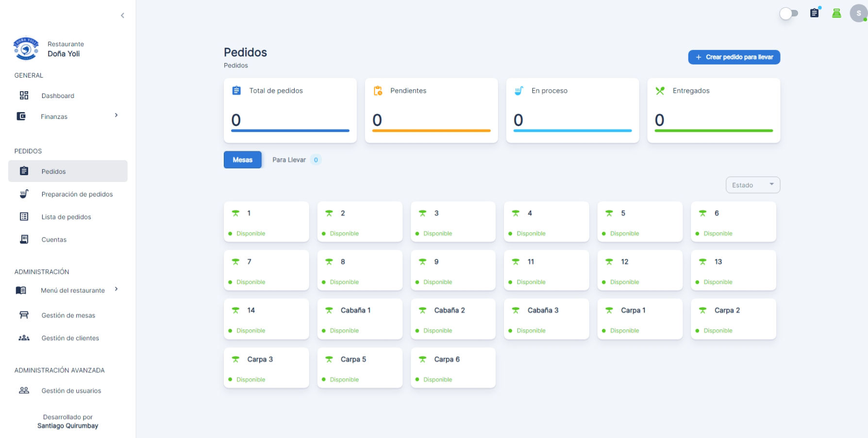Click the Pedidos clipboard icon in sidebar
Screen dimensions: 868x438
click(24, 171)
